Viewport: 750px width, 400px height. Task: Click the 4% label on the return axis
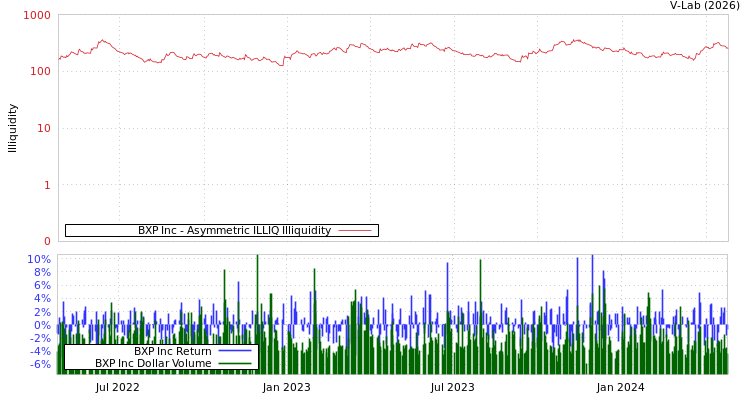click(x=41, y=299)
